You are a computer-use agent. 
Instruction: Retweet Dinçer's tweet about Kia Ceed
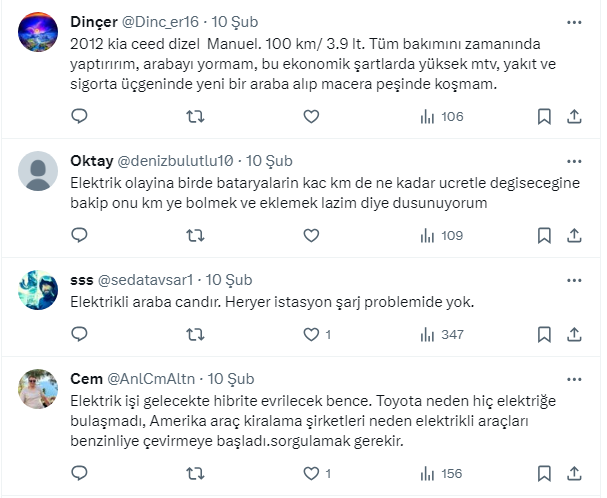[x=196, y=117]
